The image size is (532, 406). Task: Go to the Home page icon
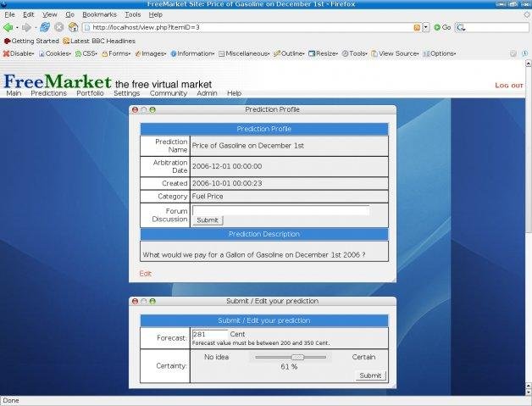73,27
